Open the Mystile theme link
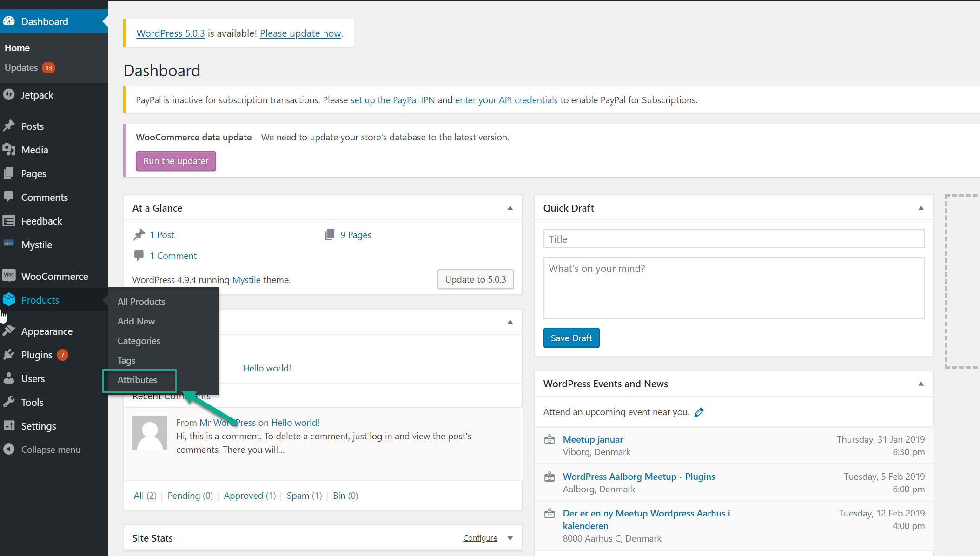The height and width of the screenshot is (556, 980). coord(246,280)
